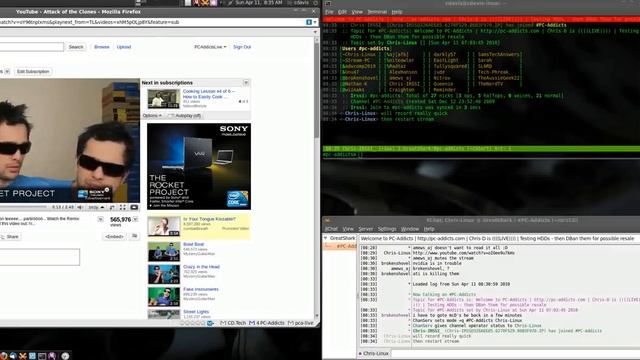This screenshot has width=640, height=360.
Task: Click the rightmost player widescreen icon
Action: 134,207
